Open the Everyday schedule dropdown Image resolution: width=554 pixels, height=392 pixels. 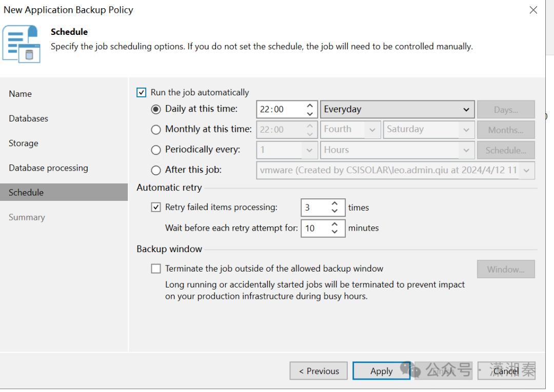point(396,109)
